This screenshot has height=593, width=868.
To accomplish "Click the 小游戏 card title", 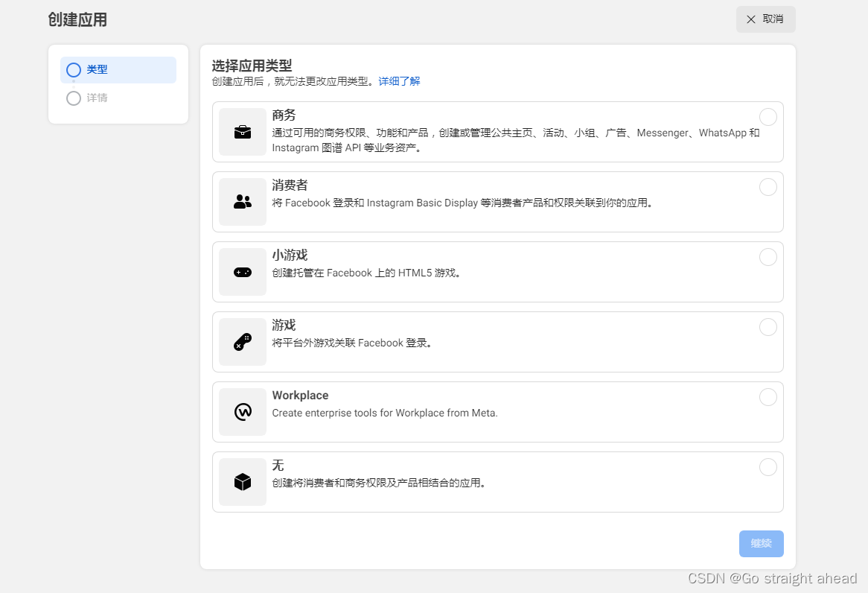I will click(290, 255).
